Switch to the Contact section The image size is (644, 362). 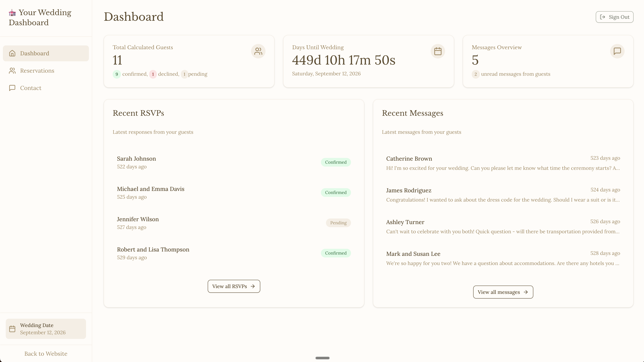click(30, 88)
